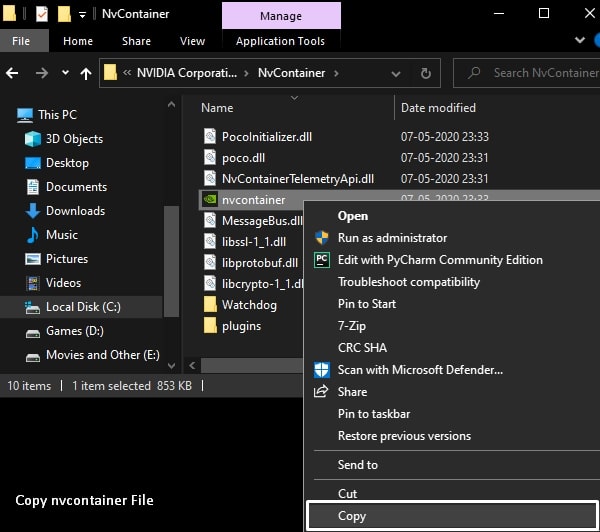This screenshot has height=532, width=600.
Task: Select the libcrypto-1_1.dll file
Action: point(262,284)
